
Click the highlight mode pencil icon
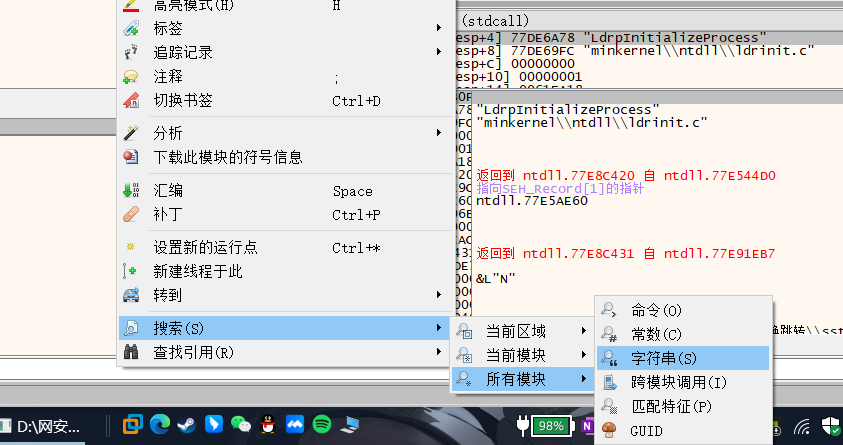[x=131, y=5]
